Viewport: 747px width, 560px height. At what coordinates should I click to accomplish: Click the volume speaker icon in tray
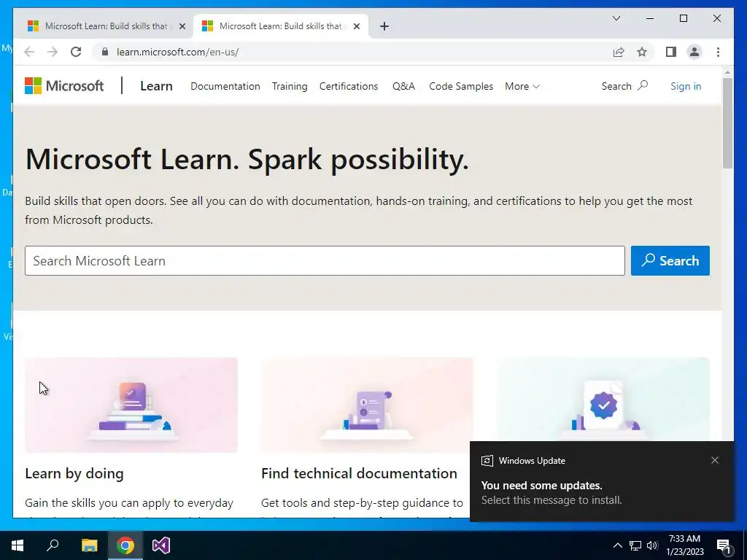point(652,545)
